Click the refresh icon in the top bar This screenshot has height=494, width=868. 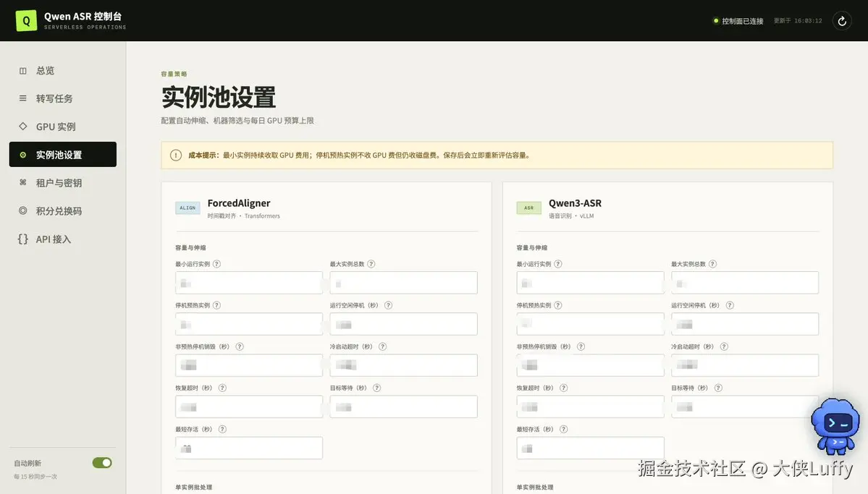(841, 21)
